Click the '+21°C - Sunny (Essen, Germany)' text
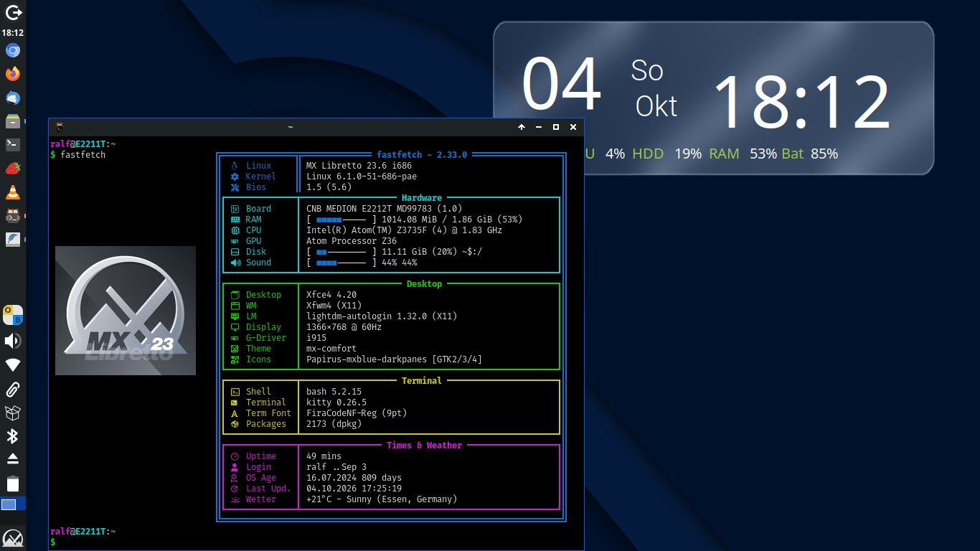Image resolution: width=980 pixels, height=551 pixels. pyautogui.click(x=382, y=499)
